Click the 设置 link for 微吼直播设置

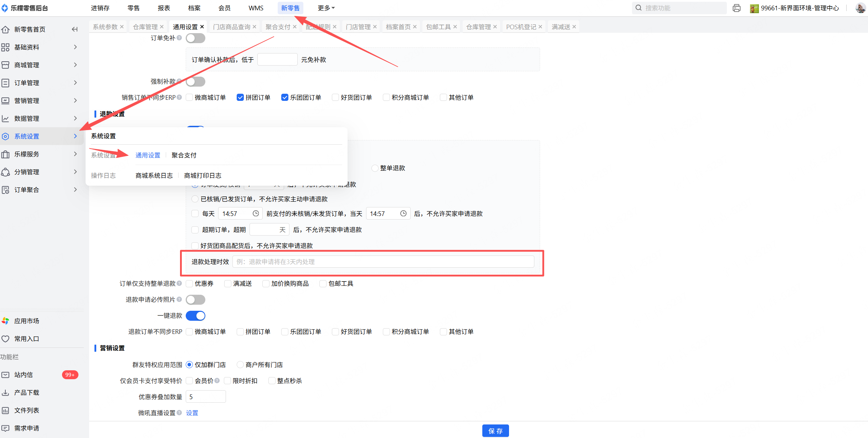192,413
